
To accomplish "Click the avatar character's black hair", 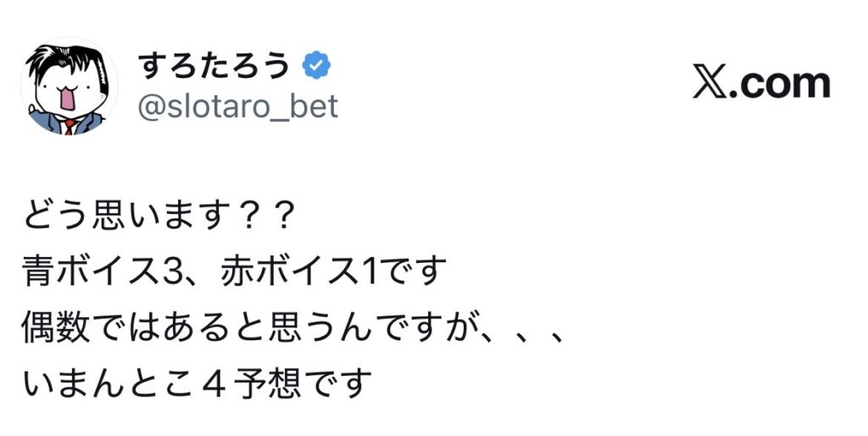I will [59, 58].
